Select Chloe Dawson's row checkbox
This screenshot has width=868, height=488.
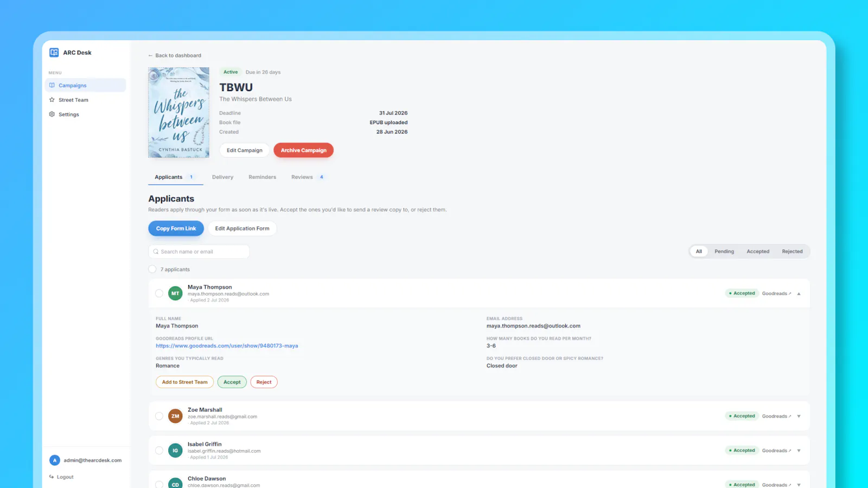[x=159, y=485]
